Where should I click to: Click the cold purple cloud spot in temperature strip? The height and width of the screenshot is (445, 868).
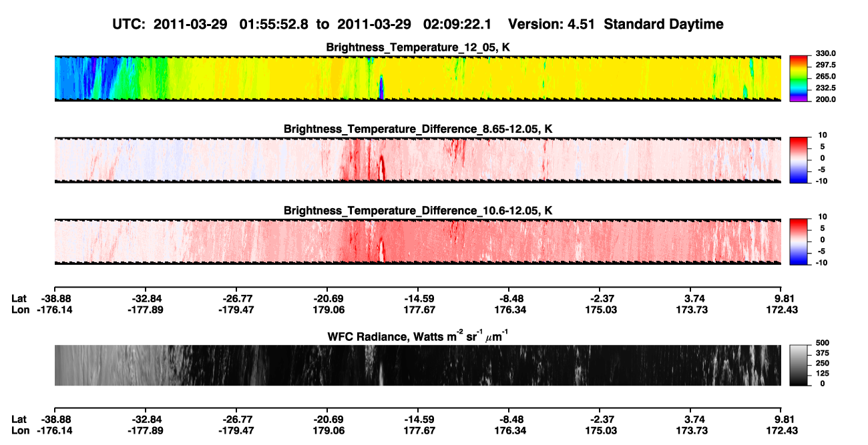point(381,88)
